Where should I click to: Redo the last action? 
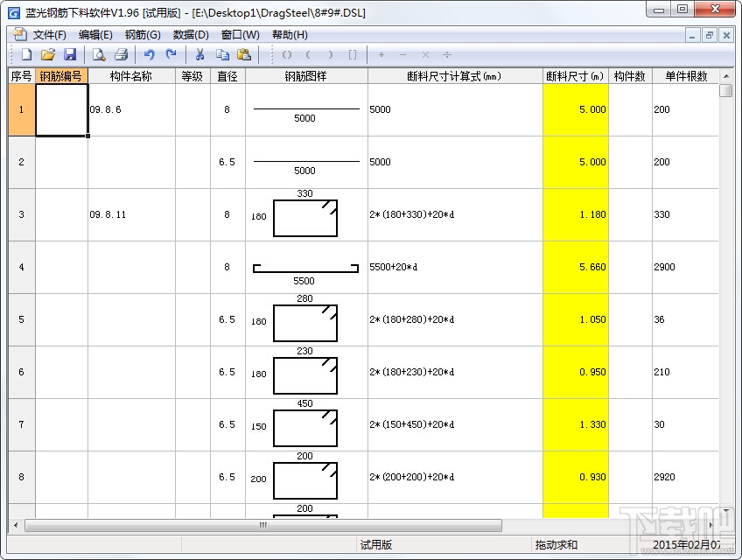pos(171,55)
